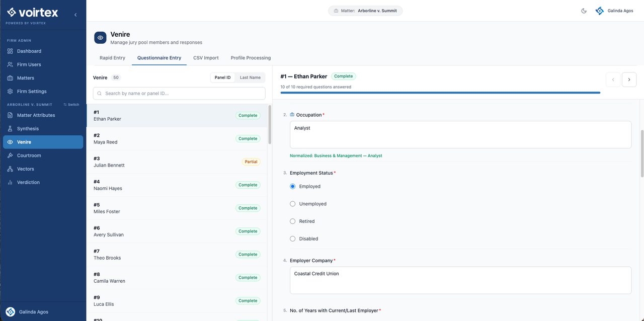This screenshot has width=644, height=321.
Task: Select the Venire eye item in the sidebar
Action: (x=43, y=142)
